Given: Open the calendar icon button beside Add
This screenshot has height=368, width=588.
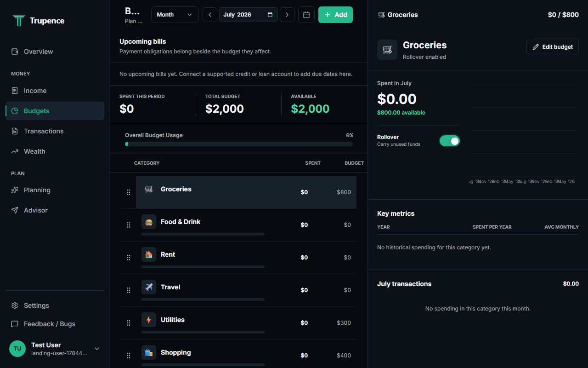Looking at the screenshot, I should pyautogui.click(x=306, y=15).
